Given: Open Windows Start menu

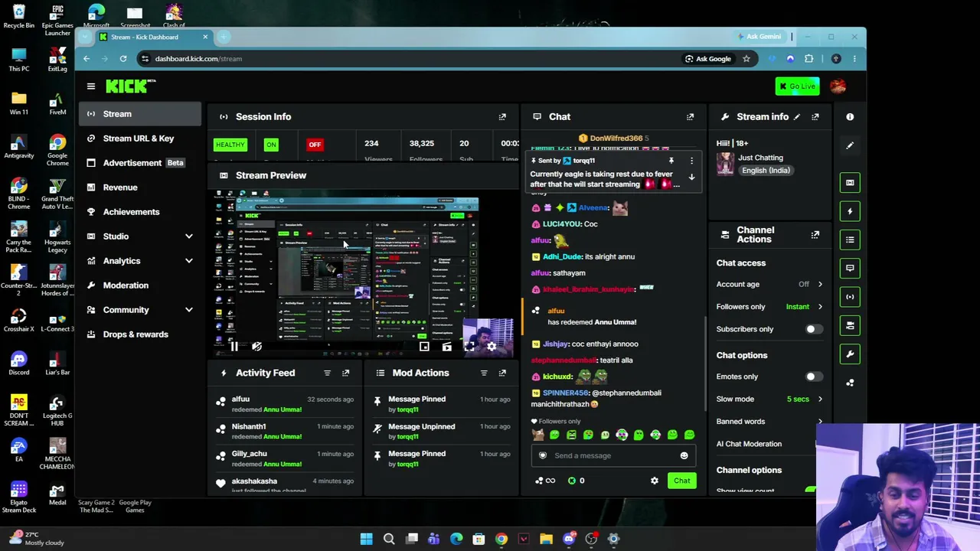Looking at the screenshot, I should 366,540.
